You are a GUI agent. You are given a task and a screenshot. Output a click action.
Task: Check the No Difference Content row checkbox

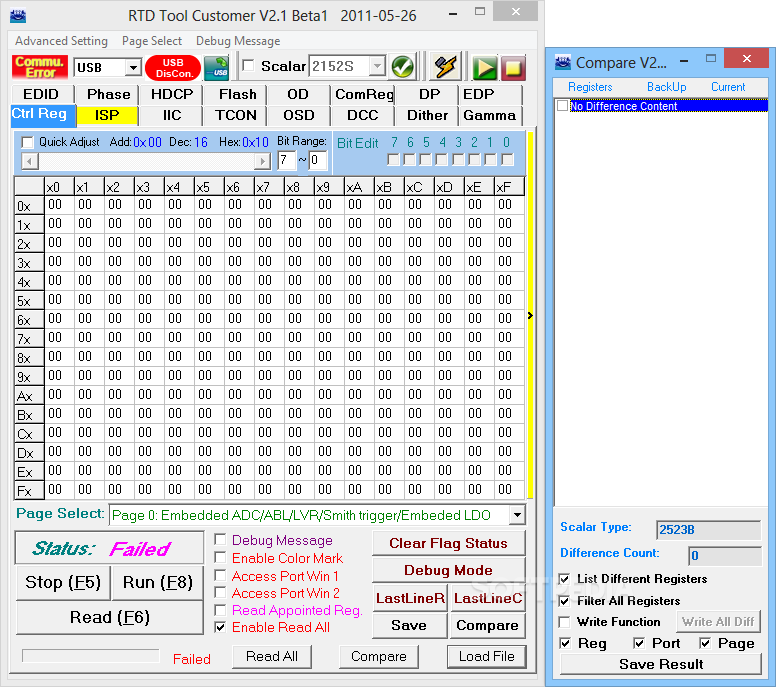(562, 105)
